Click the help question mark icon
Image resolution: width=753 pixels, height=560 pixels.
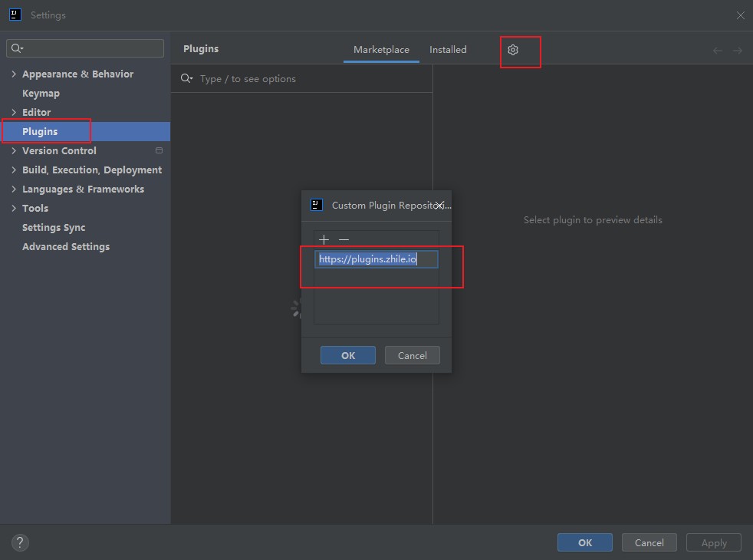(x=20, y=542)
